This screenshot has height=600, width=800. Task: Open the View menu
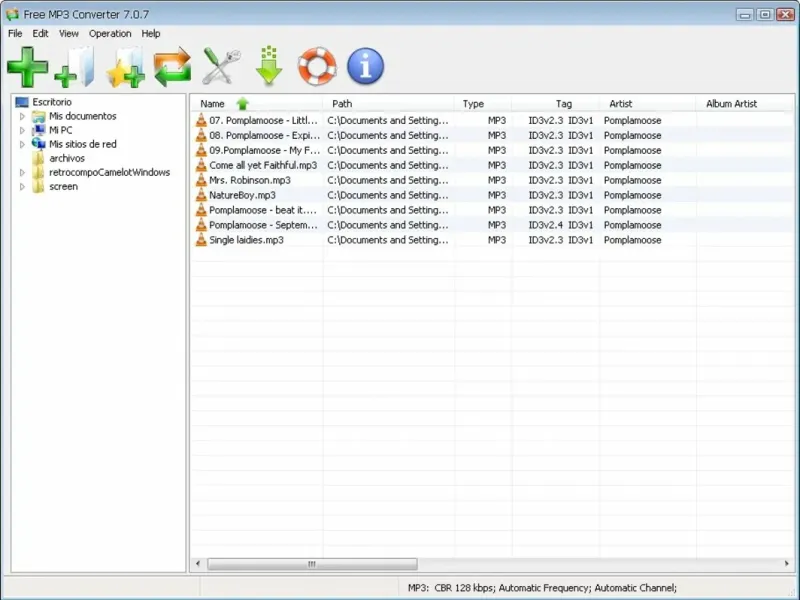tap(69, 34)
